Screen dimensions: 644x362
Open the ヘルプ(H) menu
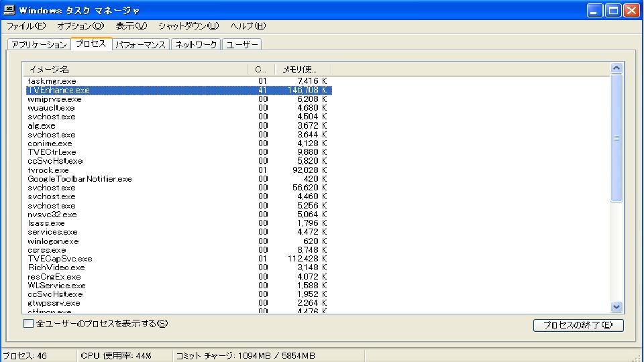(x=248, y=26)
